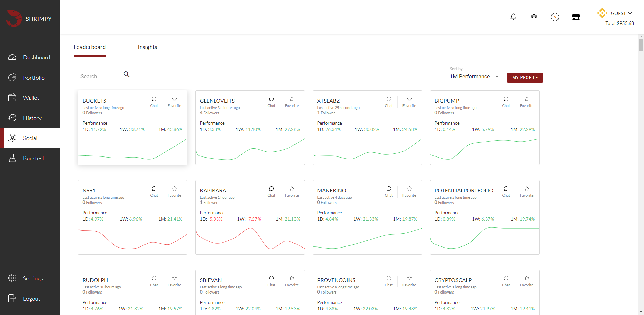Favorite the GLENLOVEITS portfolio
This screenshot has height=315, width=644.
point(292,102)
